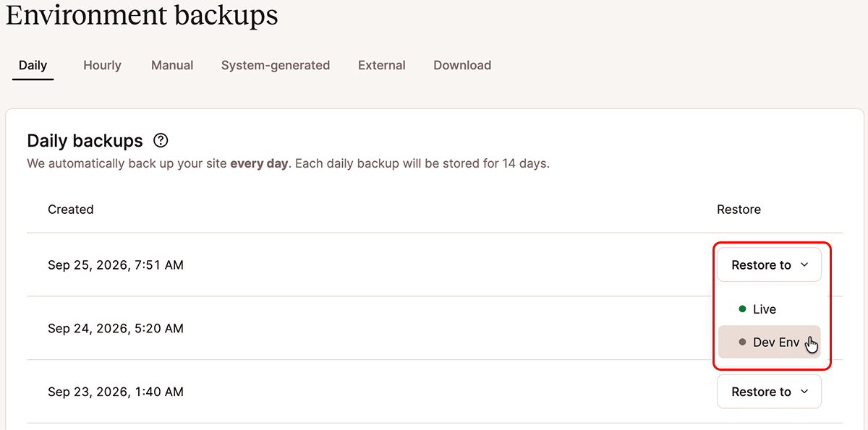Click the Daily backups section title

pos(85,140)
